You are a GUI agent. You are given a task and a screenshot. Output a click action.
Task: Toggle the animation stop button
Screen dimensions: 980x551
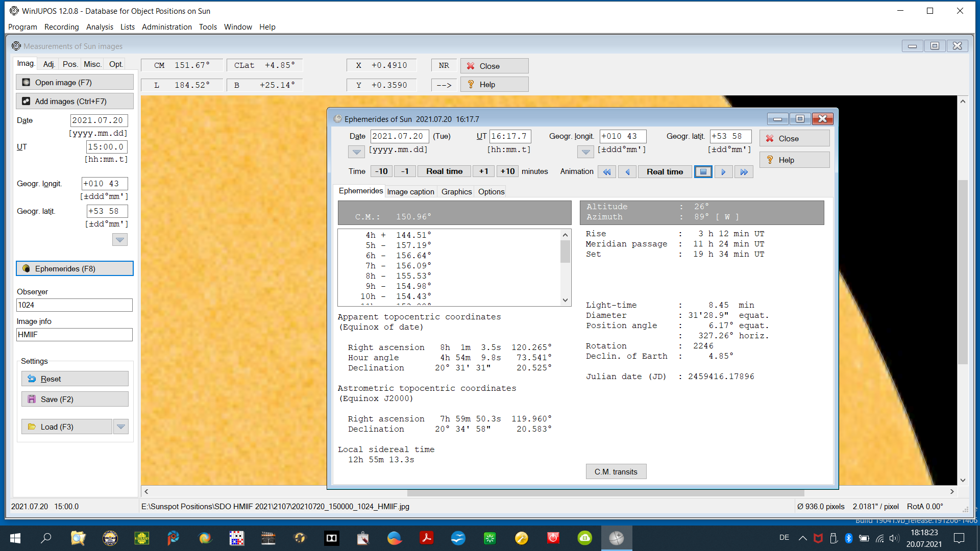(x=703, y=172)
